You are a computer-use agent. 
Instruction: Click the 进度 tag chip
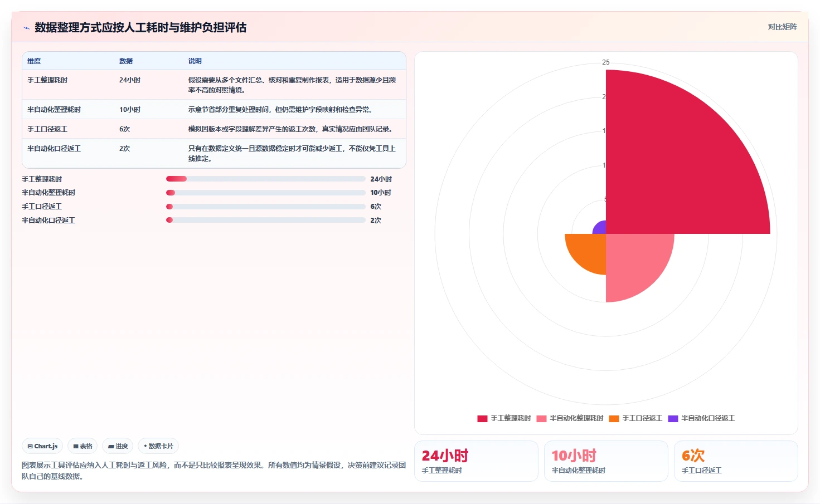pos(118,446)
